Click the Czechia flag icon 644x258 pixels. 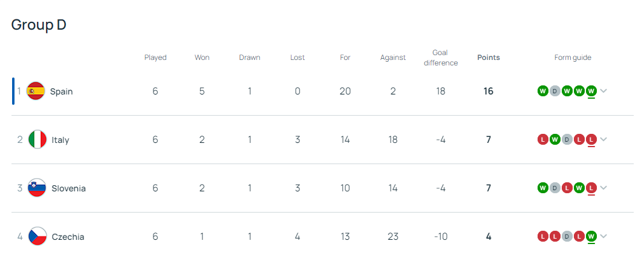click(37, 236)
